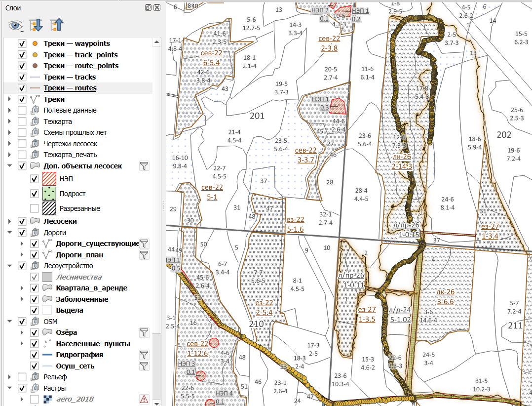Click the aero_2018 raster layer icon
This screenshot has height=406, width=532.
(x=47, y=399)
